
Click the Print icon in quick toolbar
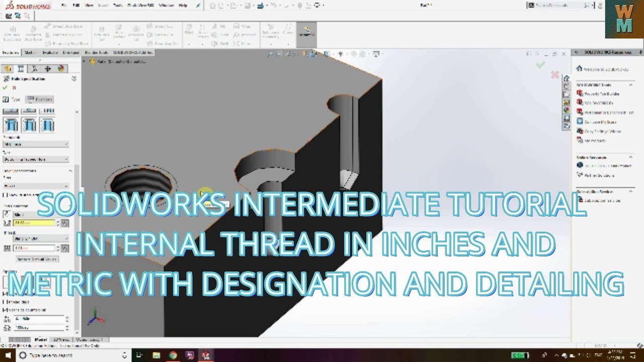pos(261,6)
